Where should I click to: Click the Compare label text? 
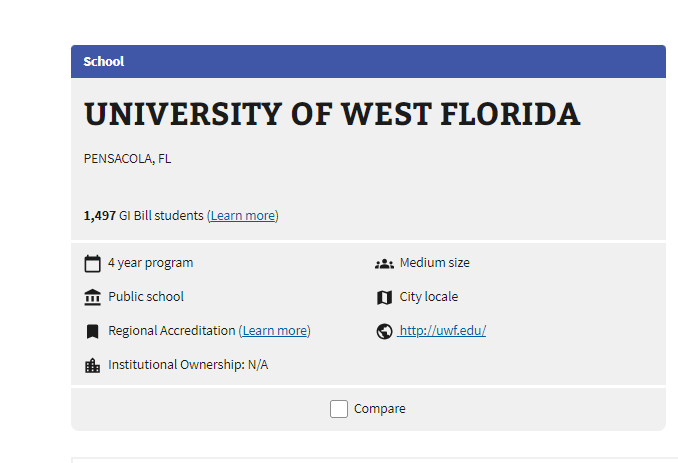point(380,409)
